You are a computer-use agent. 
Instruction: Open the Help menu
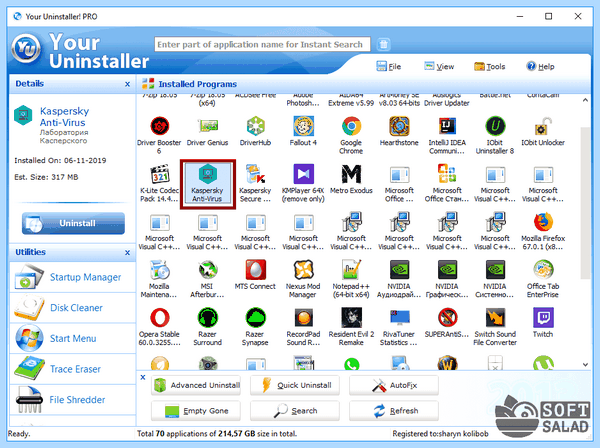coord(540,67)
